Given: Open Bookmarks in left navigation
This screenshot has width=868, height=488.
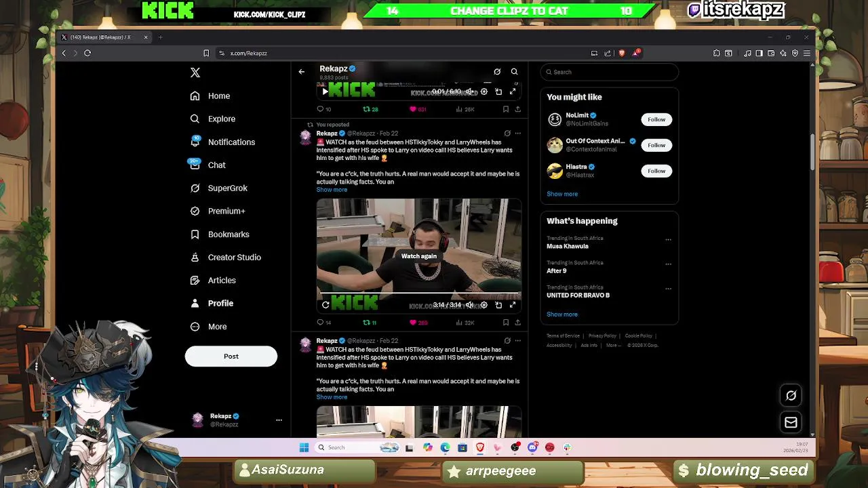Looking at the screenshot, I should pyautogui.click(x=220, y=235).
